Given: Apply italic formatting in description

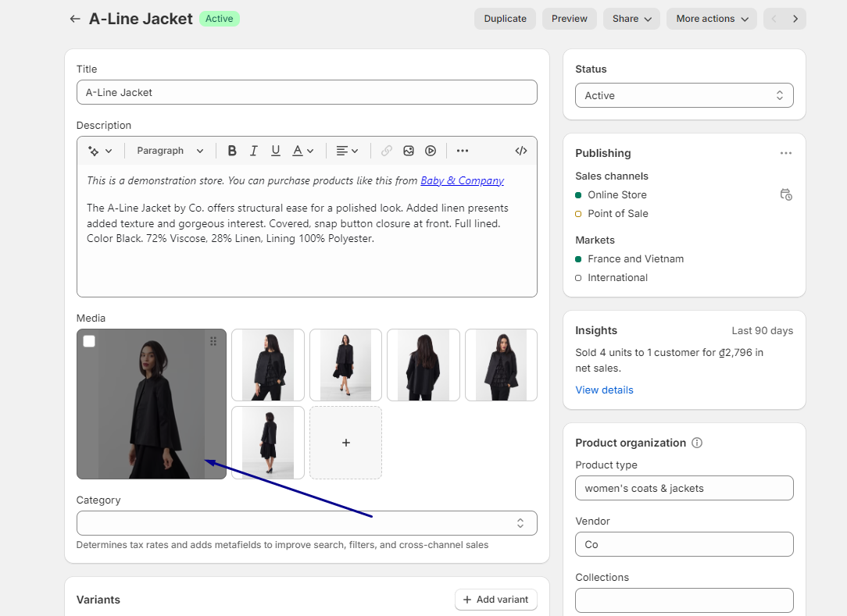Looking at the screenshot, I should (x=253, y=151).
